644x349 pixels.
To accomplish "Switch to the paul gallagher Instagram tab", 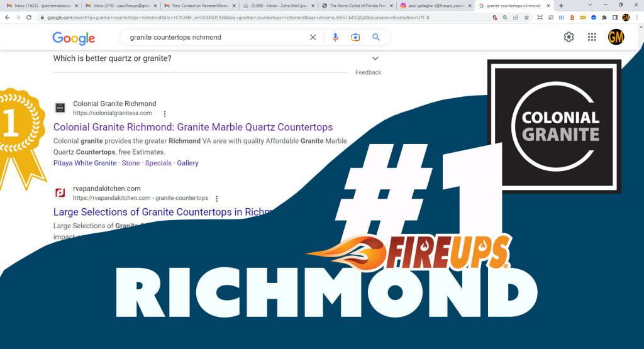I will click(x=435, y=6).
